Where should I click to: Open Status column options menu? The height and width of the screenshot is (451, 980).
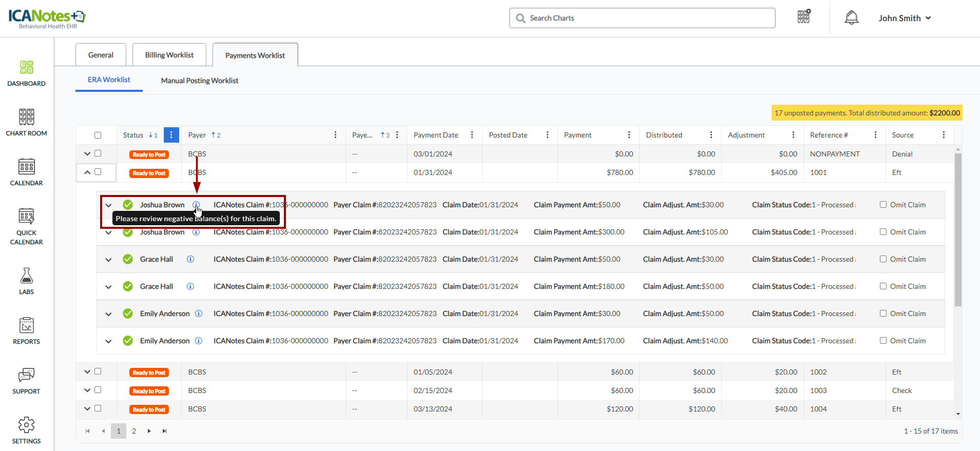coord(171,135)
